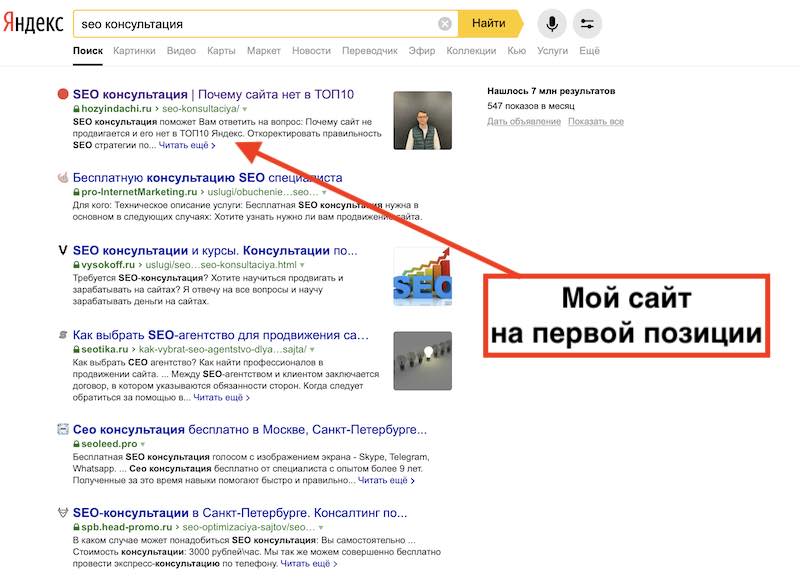This screenshot has height=582, width=800.
Task: Open the Кью tab
Action: point(516,50)
